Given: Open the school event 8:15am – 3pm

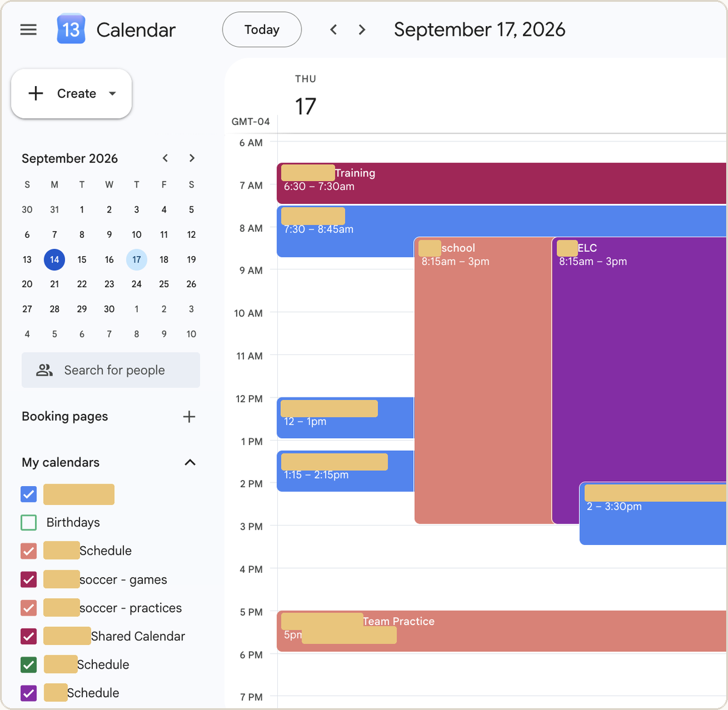Looking at the screenshot, I should tap(483, 380).
